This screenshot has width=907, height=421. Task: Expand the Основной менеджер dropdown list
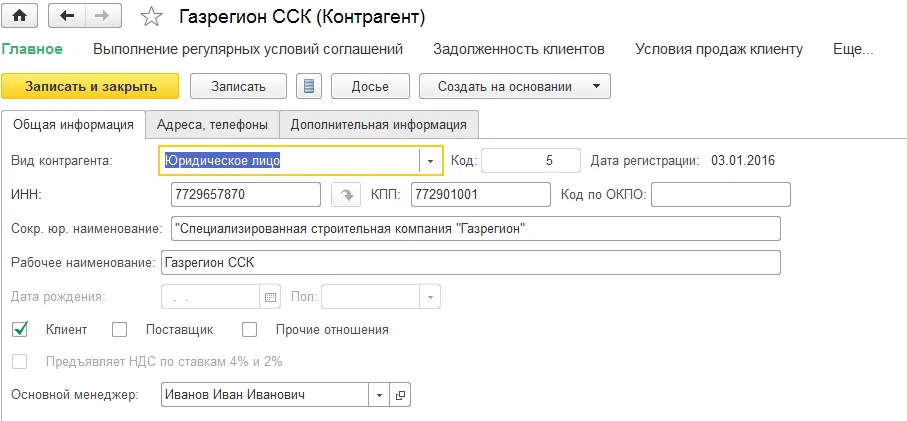(379, 395)
